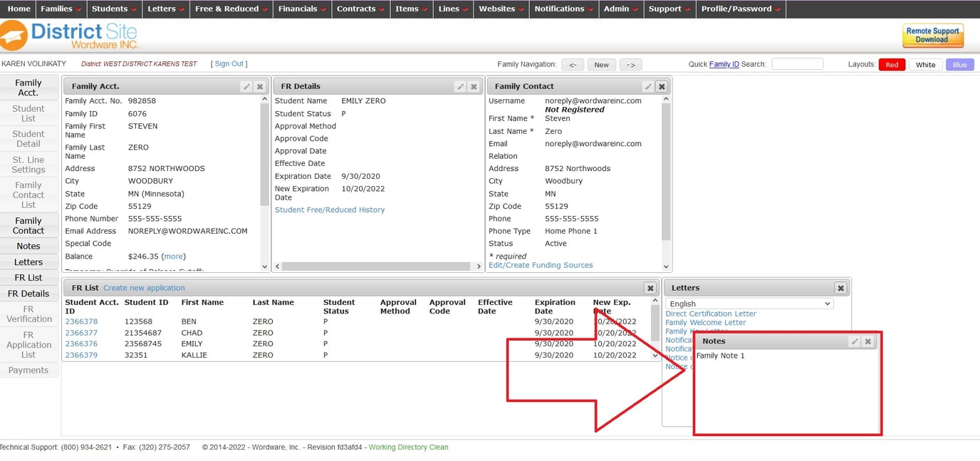Close the FR Details panel

click(474, 86)
